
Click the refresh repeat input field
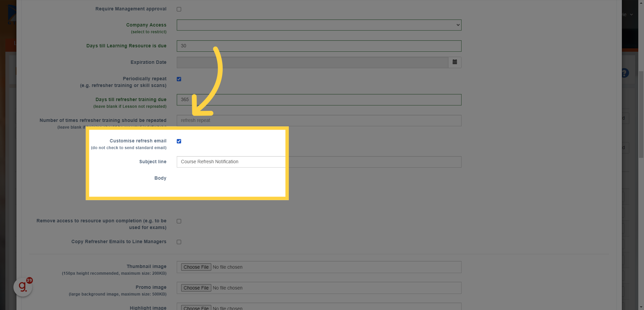pyautogui.click(x=319, y=120)
